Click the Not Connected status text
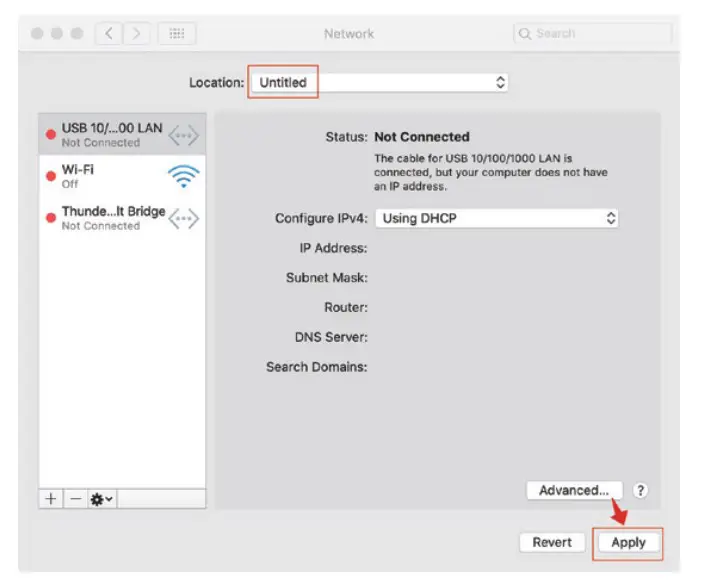The height and width of the screenshot is (587, 711). coord(422,137)
